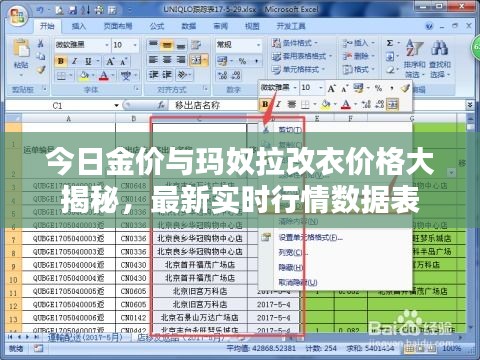Choose 设置单元格格式 in the context menu
This screenshot has height=360, width=480.
310,237
